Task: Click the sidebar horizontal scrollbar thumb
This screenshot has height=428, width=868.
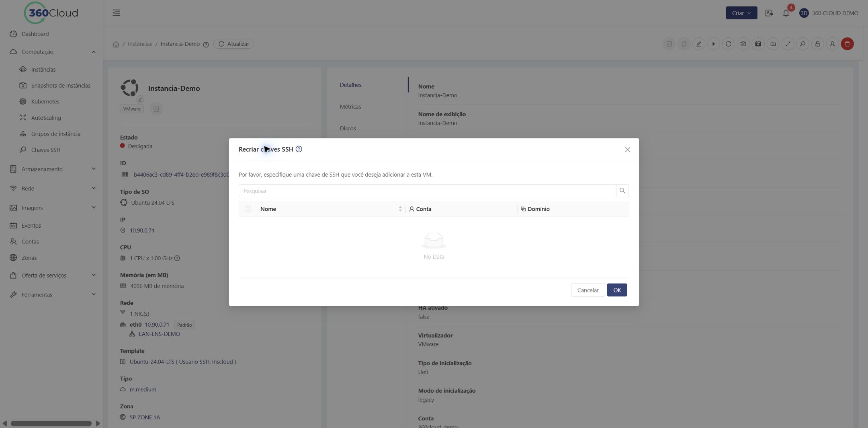Action: point(51,423)
